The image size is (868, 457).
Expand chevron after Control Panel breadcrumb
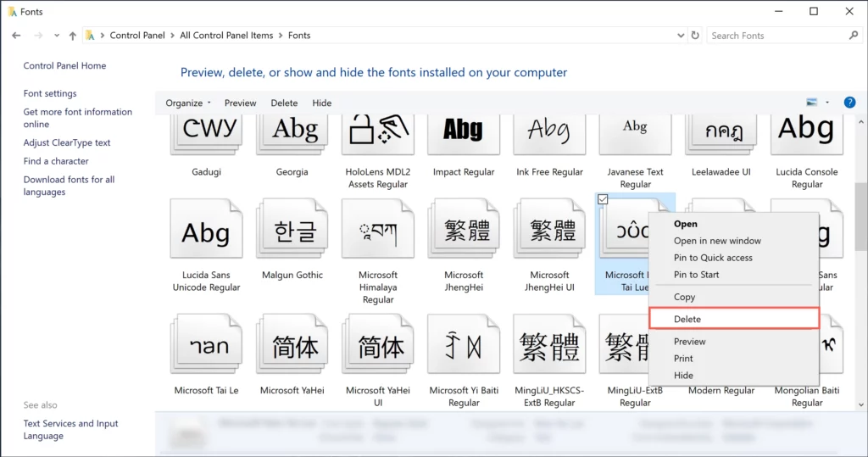pos(172,36)
